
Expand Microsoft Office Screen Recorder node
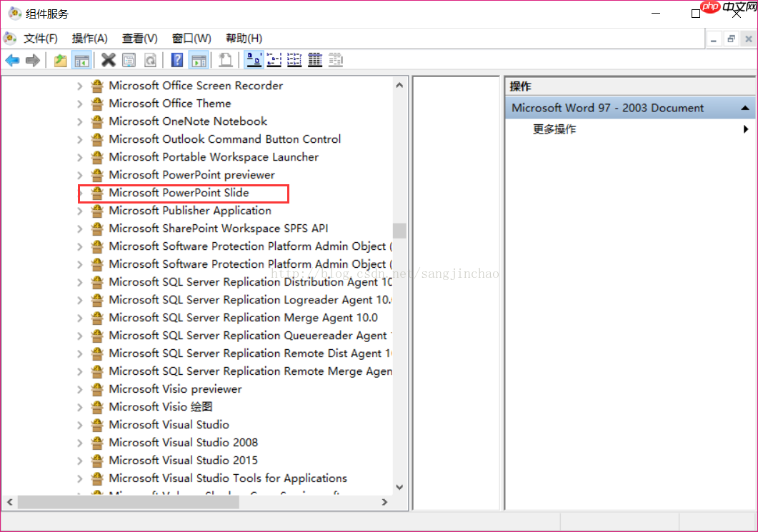[x=80, y=86]
